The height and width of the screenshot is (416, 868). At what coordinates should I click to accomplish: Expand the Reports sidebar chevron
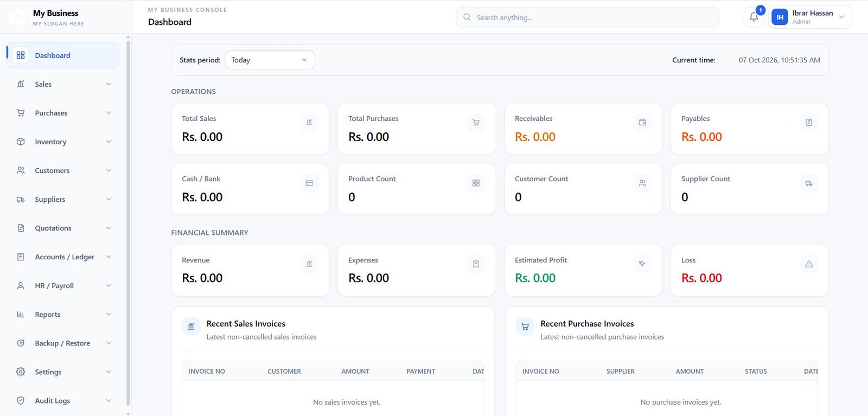[108, 314]
